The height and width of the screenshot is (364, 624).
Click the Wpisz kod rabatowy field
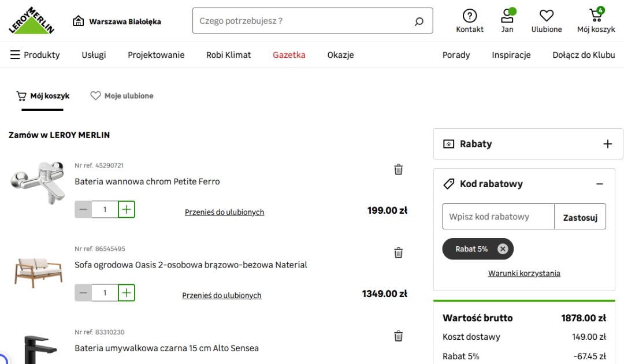click(498, 217)
